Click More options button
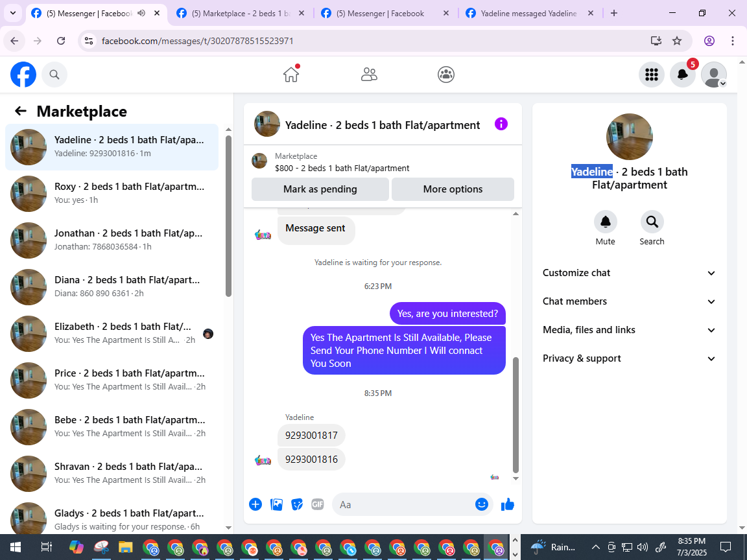The image size is (747, 560). [x=453, y=189]
